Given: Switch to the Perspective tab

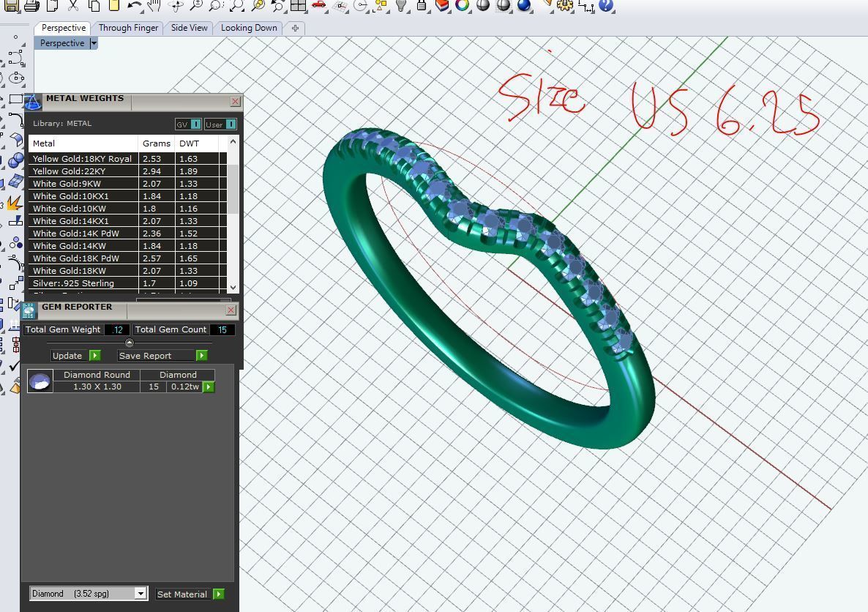Looking at the screenshot, I should pyautogui.click(x=63, y=28).
